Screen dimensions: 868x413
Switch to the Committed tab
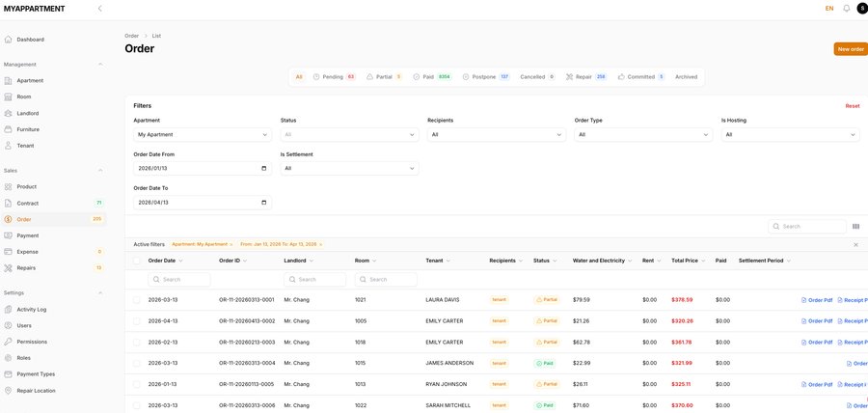pyautogui.click(x=641, y=77)
